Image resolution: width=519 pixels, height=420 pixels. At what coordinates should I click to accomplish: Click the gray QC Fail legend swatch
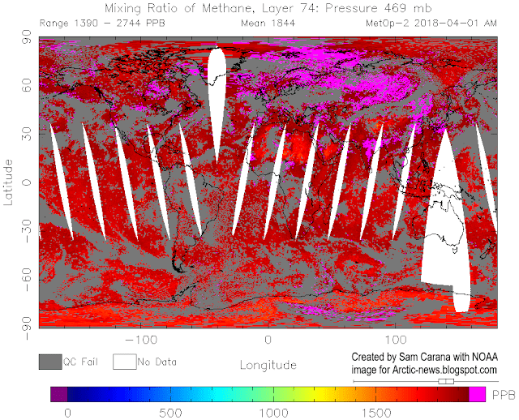tap(49, 362)
